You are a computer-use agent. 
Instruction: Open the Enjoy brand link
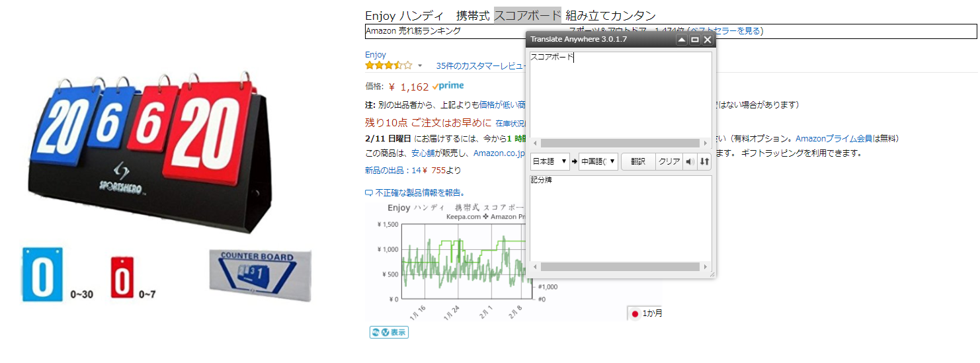coord(376,54)
